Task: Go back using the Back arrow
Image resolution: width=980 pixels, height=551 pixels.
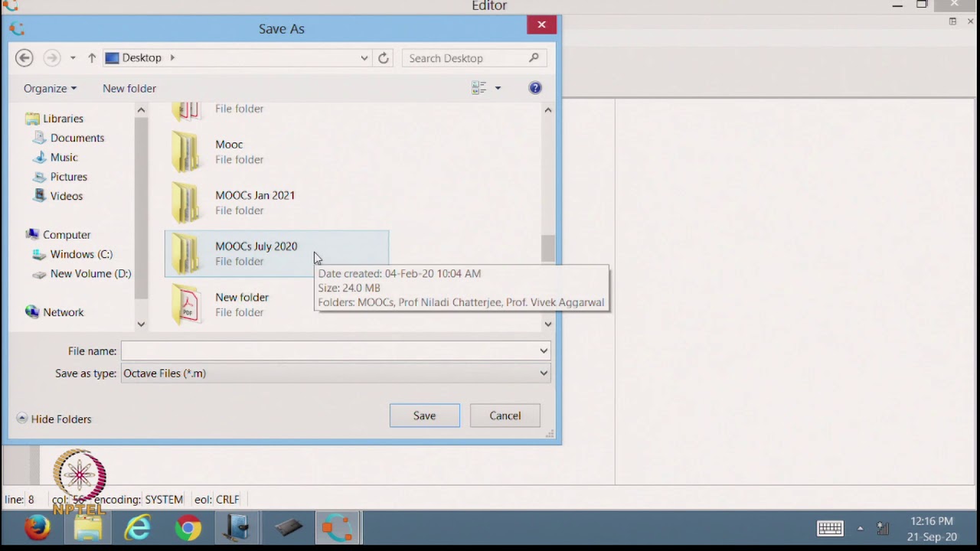Action: tap(24, 57)
